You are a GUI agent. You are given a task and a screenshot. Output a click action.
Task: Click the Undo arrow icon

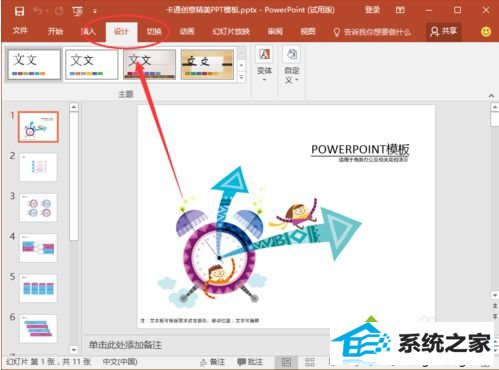(x=38, y=11)
